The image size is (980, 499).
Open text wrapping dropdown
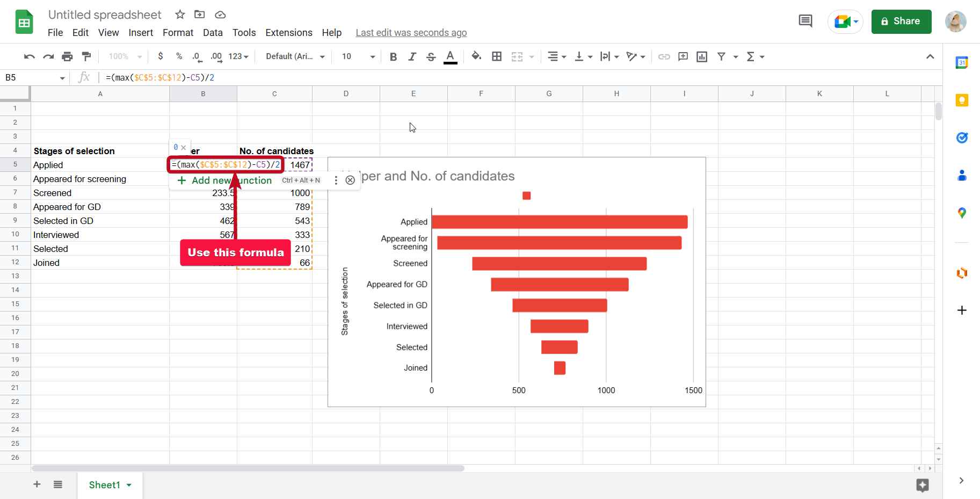(609, 56)
